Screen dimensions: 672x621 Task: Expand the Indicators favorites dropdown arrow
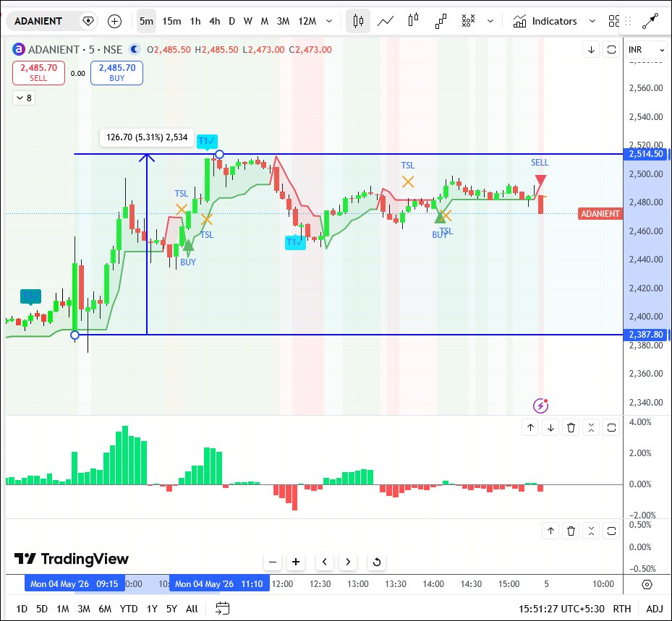click(x=592, y=21)
